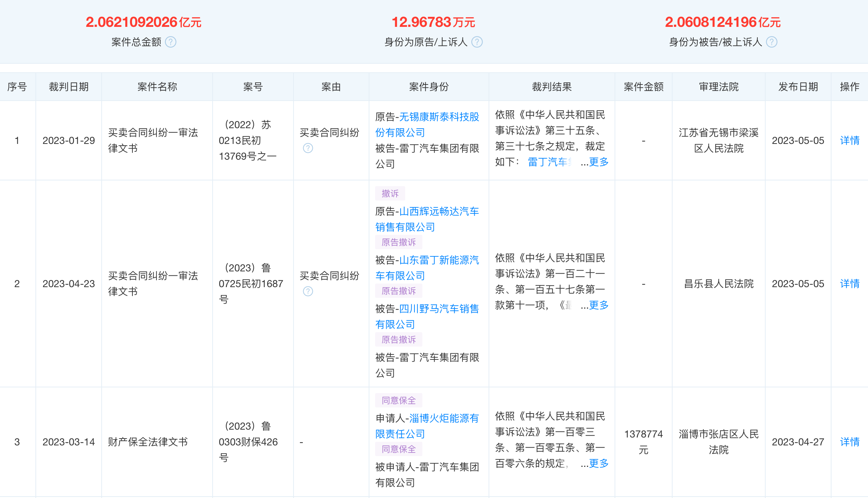Screen dimensions: 868x498
Task: Click the 操作 column header
Action: point(850,87)
